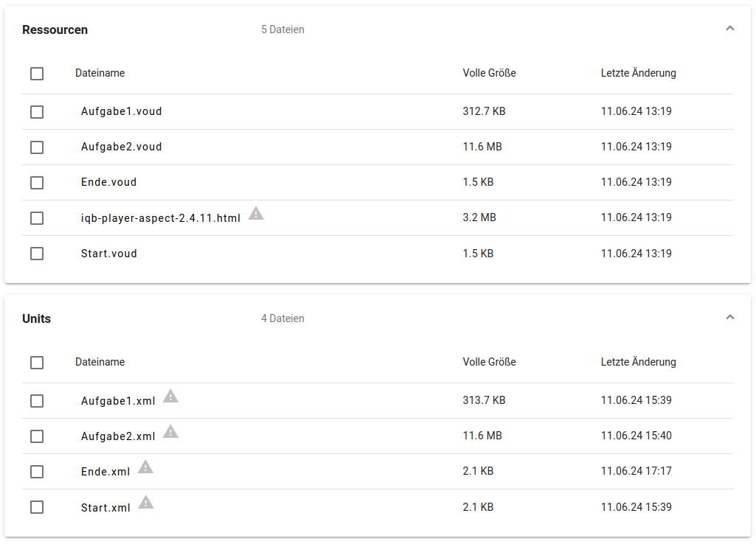Click the Units section title
Viewport: 756px width, 544px height.
click(x=36, y=318)
